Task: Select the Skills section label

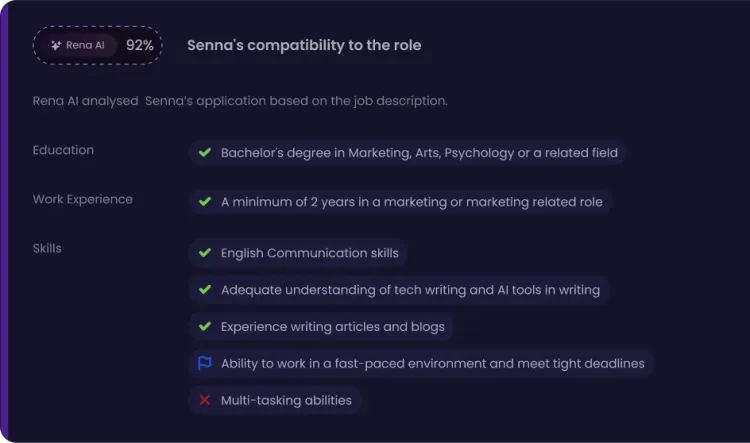Action: pyautogui.click(x=47, y=248)
